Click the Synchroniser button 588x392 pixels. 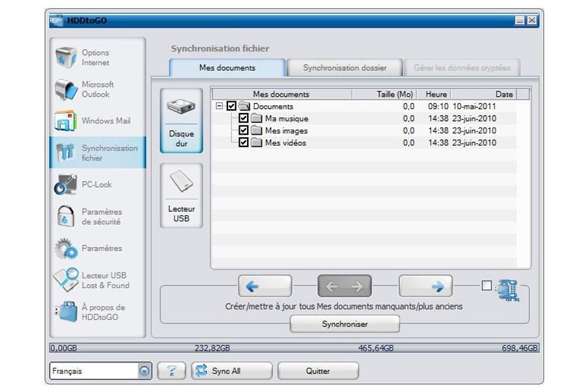tap(344, 324)
